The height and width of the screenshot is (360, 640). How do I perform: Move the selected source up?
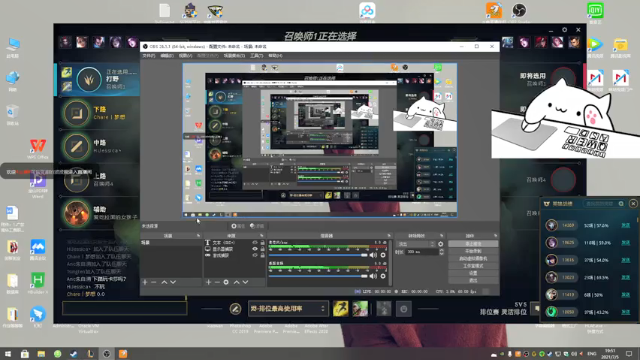(236, 282)
